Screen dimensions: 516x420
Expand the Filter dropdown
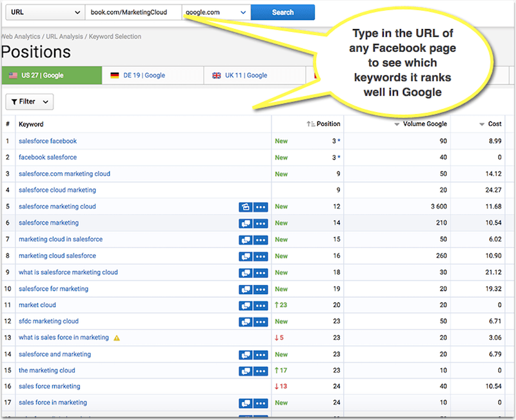tap(30, 102)
